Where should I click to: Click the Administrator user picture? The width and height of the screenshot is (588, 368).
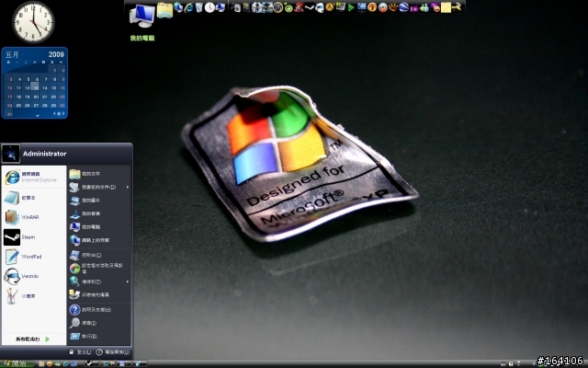click(x=11, y=154)
